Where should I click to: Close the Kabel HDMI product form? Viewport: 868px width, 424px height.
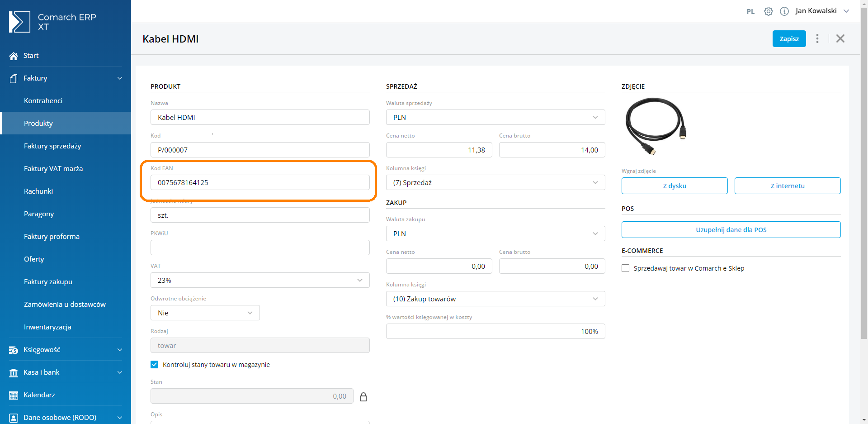(x=840, y=38)
